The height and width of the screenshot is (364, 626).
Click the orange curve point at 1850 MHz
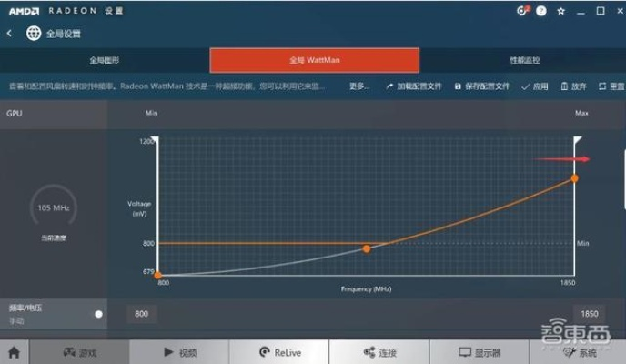click(x=574, y=178)
